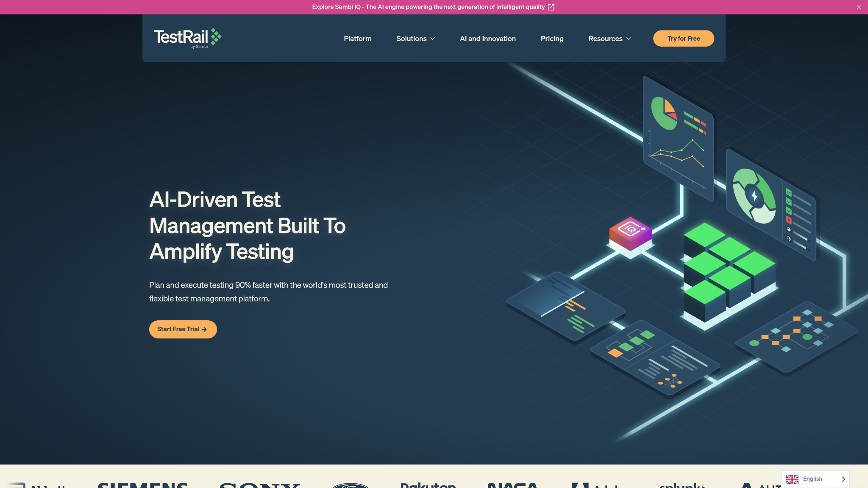Expand language options with the arrow
868x488 pixels.
point(843,479)
